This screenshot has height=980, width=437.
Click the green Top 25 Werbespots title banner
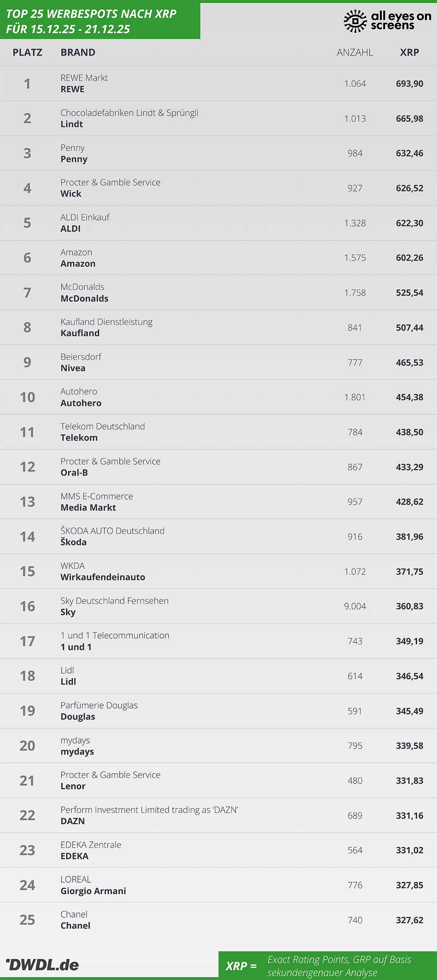point(100,21)
